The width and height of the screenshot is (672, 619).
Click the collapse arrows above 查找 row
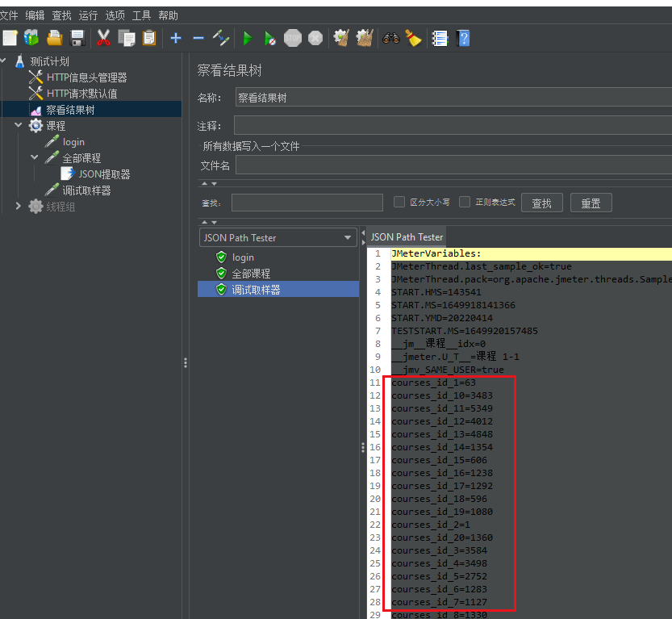tap(209, 183)
